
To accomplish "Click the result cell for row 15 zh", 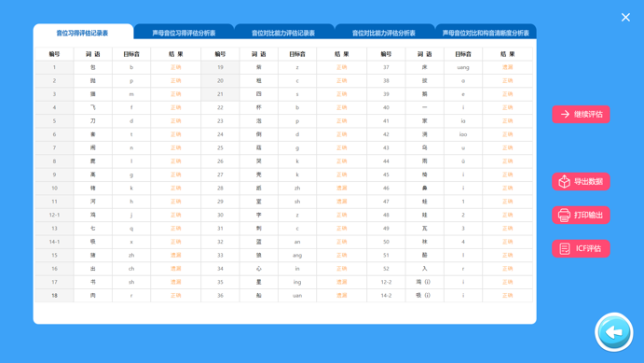I will point(176,256).
